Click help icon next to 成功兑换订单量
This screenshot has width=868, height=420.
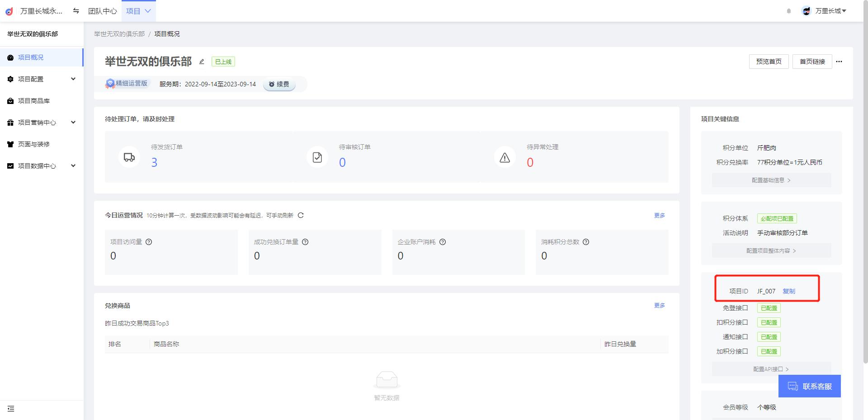tap(305, 242)
